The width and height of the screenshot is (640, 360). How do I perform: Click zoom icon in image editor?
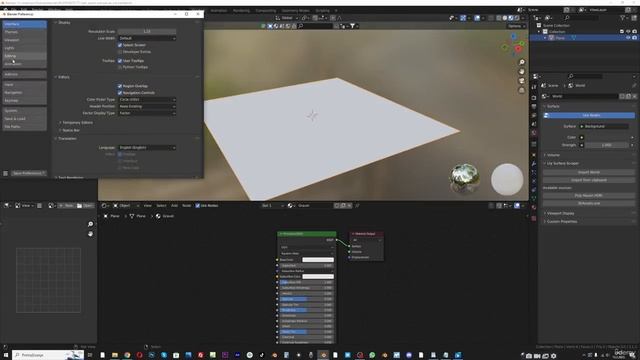[90, 224]
